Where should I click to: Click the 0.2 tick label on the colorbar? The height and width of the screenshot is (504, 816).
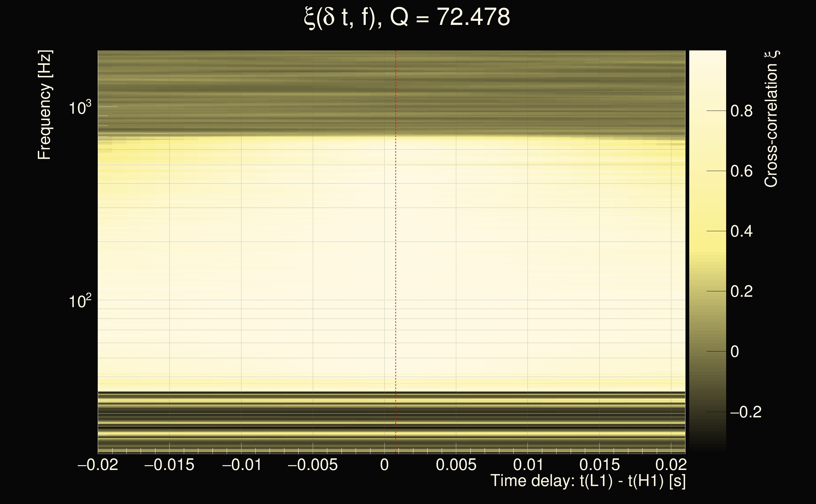(741, 292)
